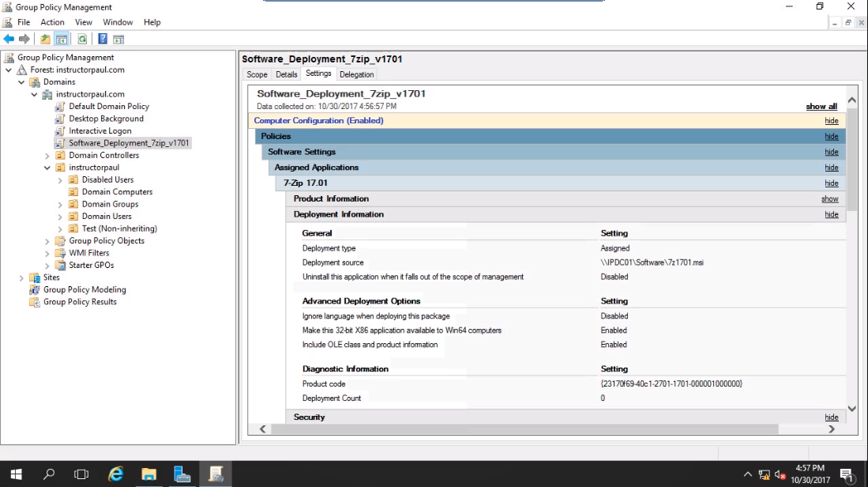868x487 pixels.
Task: Click the Forward arrow toolbar icon
Action: click(24, 39)
